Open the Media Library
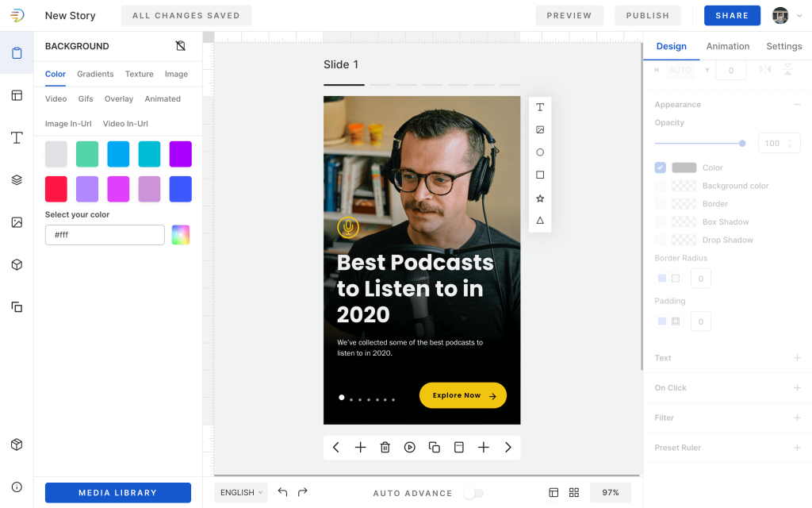 [x=117, y=492]
